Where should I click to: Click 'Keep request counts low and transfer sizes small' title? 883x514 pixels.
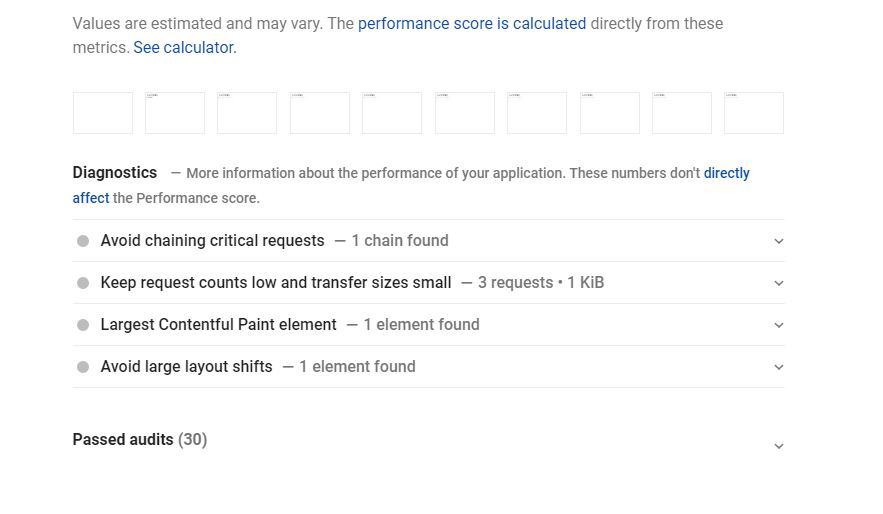276,283
